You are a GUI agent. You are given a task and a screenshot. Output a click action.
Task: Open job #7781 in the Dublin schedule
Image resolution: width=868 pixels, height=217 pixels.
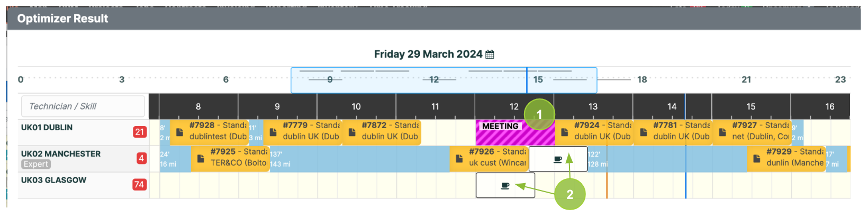click(673, 132)
